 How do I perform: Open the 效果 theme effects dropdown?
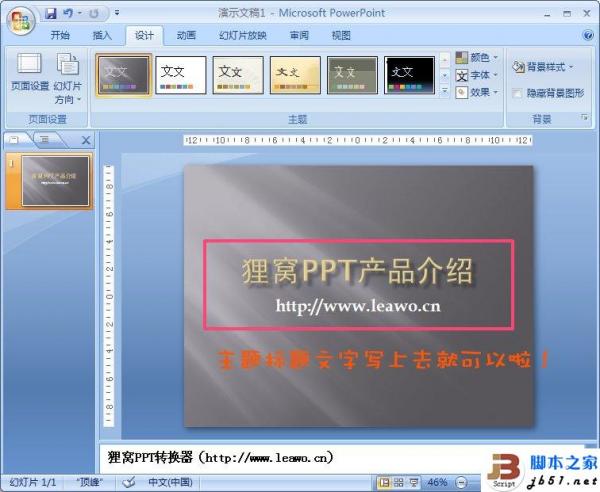[477, 92]
